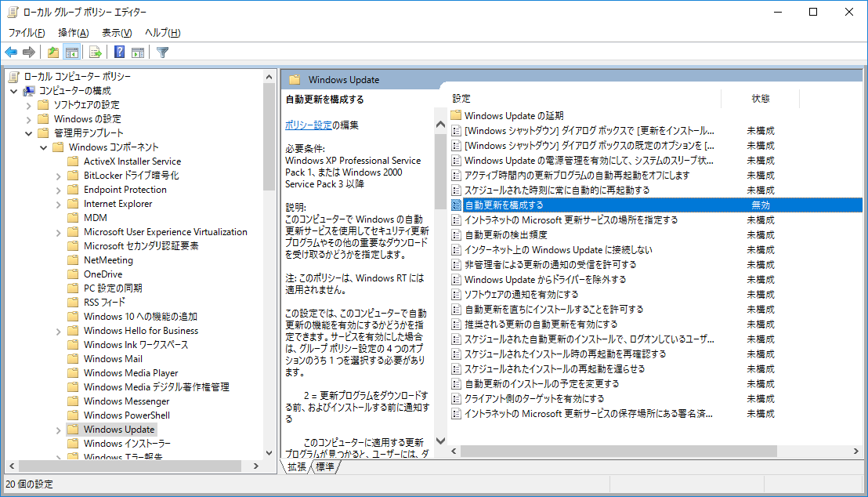Select 推奨される更新の自動更新を有効にする policy
Screen dimensions: 868x497
click(541, 325)
